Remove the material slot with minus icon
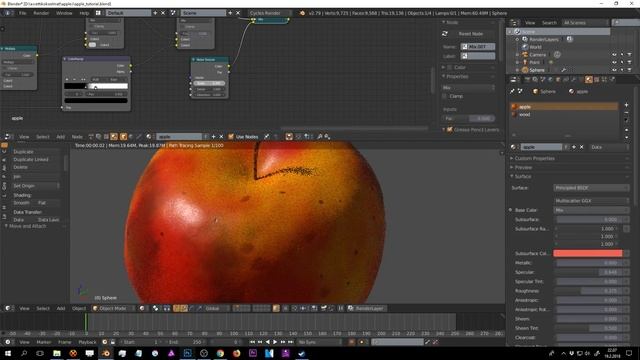The width and height of the screenshot is (640, 360). coord(627,113)
